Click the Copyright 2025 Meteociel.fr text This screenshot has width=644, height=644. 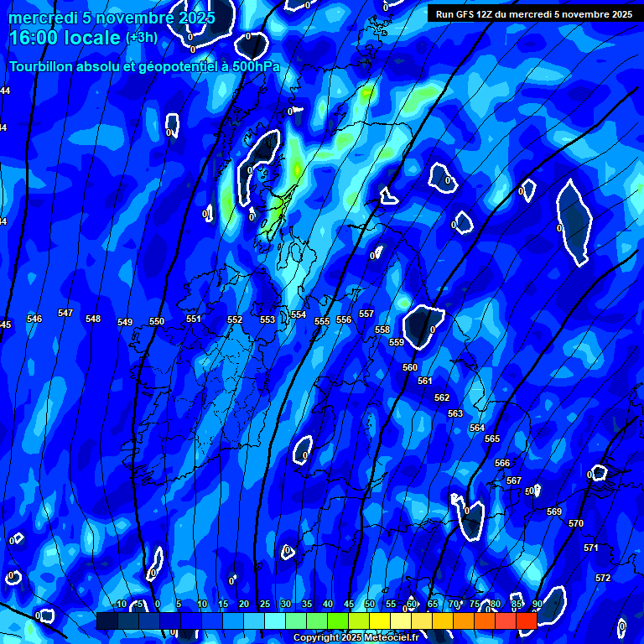pos(356,638)
